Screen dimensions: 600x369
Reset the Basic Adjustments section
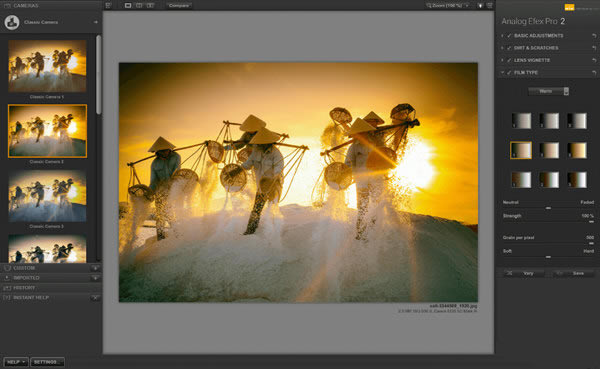[x=594, y=36]
